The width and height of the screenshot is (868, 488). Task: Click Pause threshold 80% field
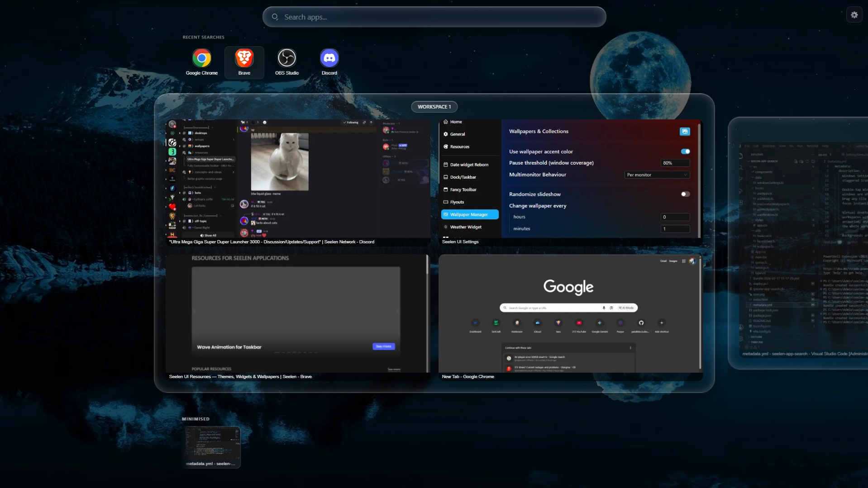pyautogui.click(x=675, y=163)
